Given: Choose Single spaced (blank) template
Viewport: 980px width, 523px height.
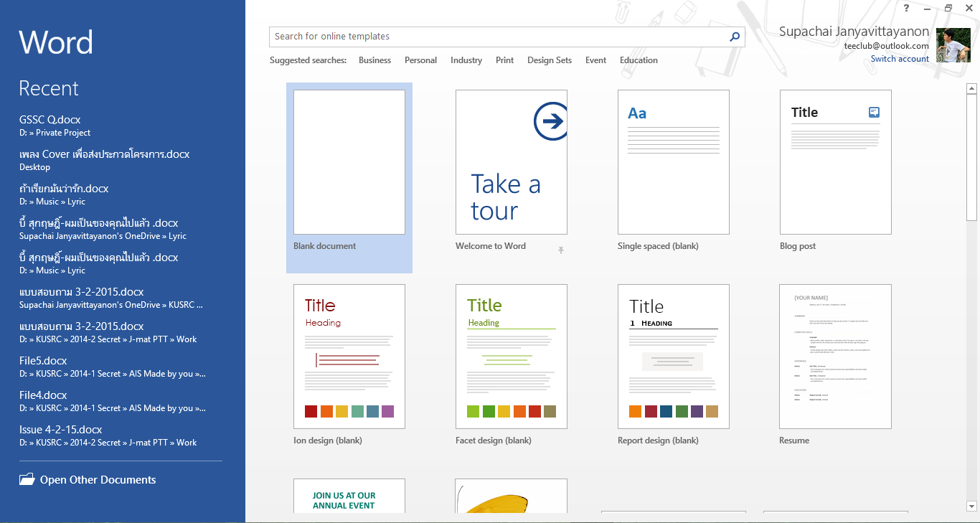Looking at the screenshot, I should pos(674,162).
